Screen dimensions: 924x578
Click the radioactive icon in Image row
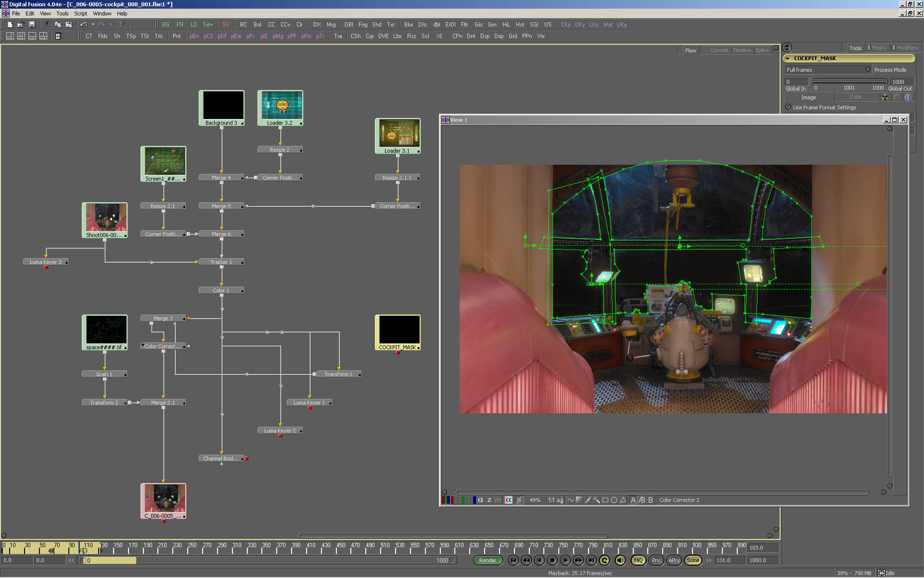885,97
